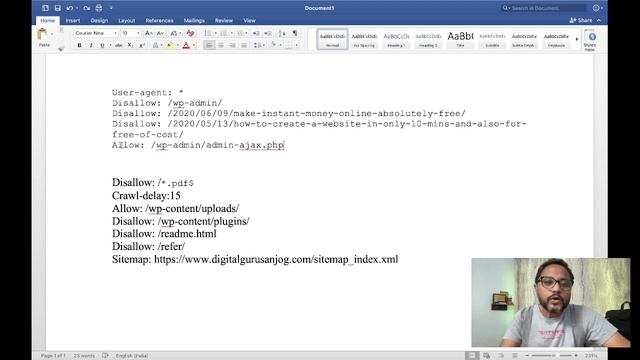Click the Increase Indent icon
The width and height of the screenshot is (640, 360).
pyautogui.click(x=268, y=33)
